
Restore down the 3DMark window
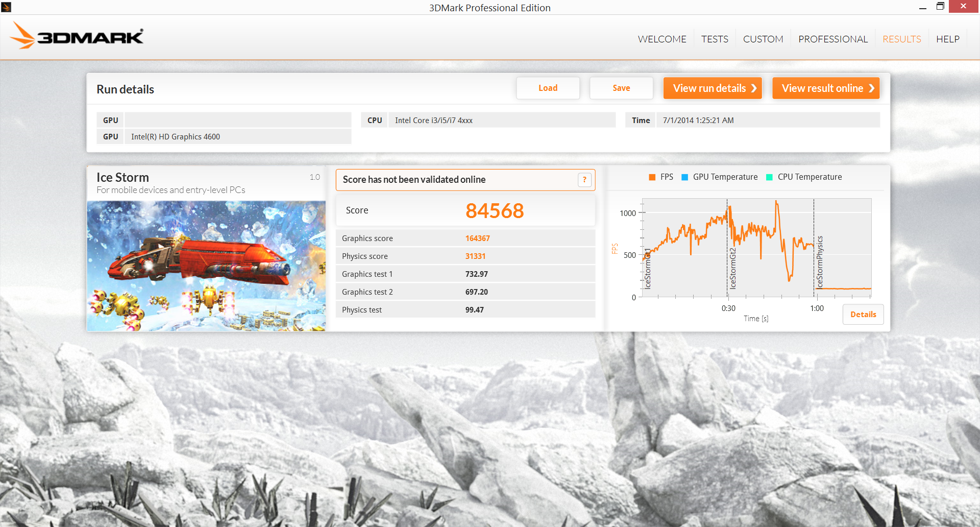[x=940, y=7]
